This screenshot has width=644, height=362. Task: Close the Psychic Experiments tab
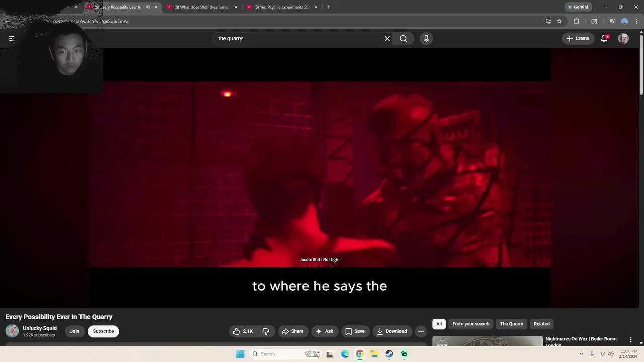coord(316,7)
